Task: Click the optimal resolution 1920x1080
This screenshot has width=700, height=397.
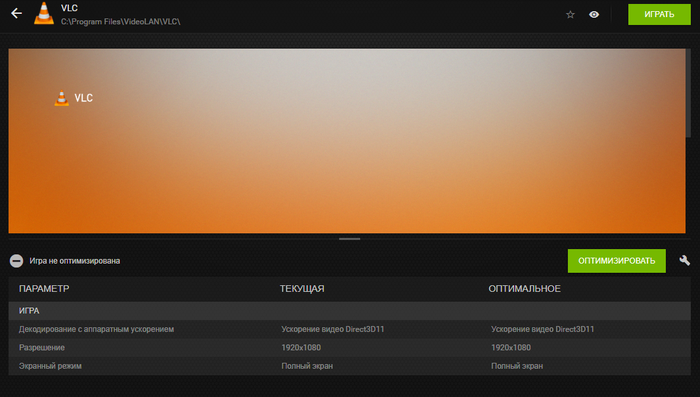Action: click(x=511, y=347)
